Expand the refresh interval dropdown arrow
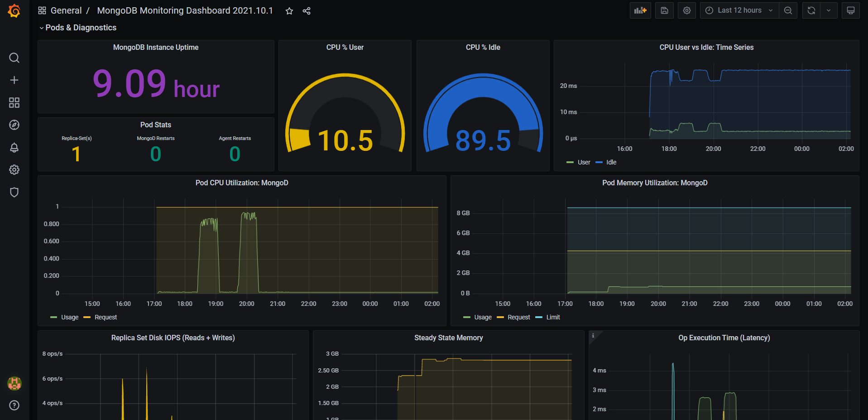868x420 pixels. [829, 10]
